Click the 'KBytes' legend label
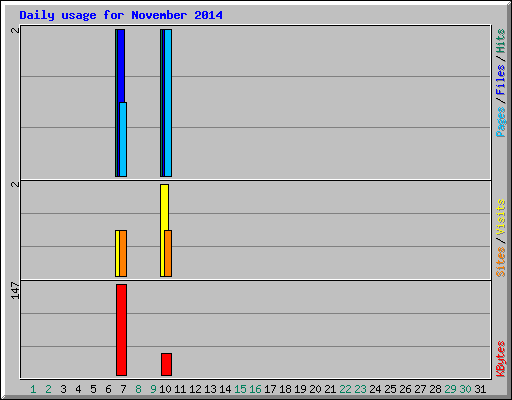 click(501, 359)
